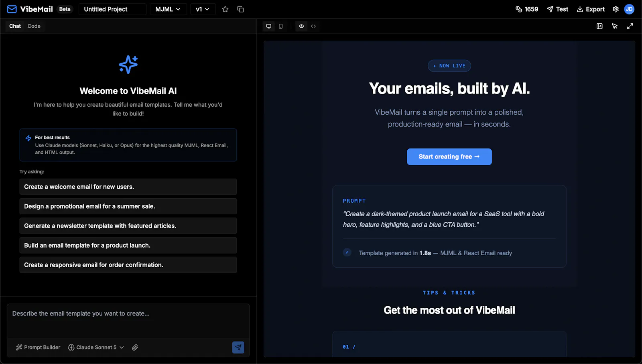
Task: Open the Prompt Builder
Action: (38, 348)
